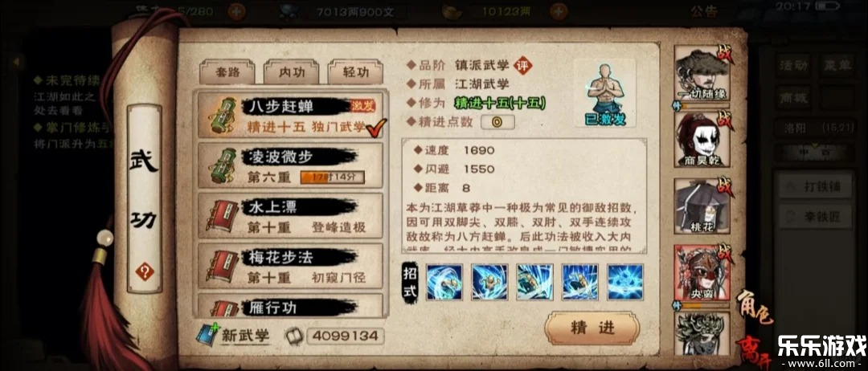Image resolution: width=868 pixels, height=371 pixels.
Task: Open the 套路 tab
Action: tap(227, 72)
